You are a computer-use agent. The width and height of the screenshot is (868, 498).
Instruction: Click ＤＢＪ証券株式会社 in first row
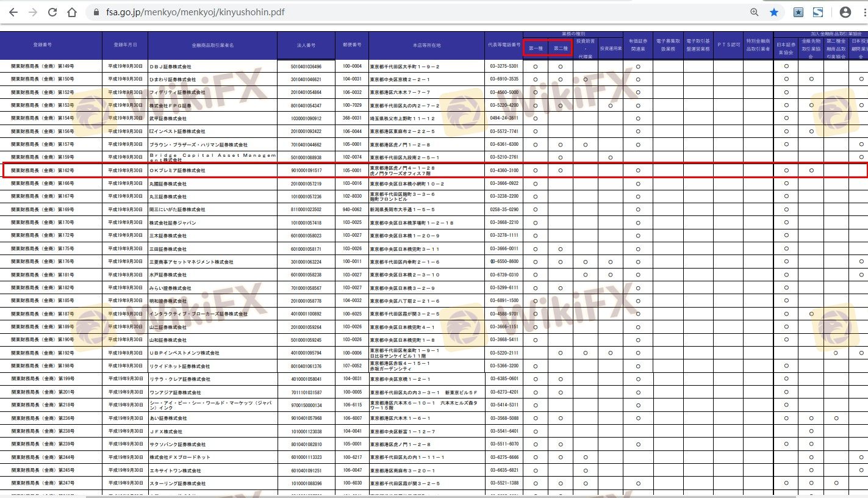click(170, 67)
